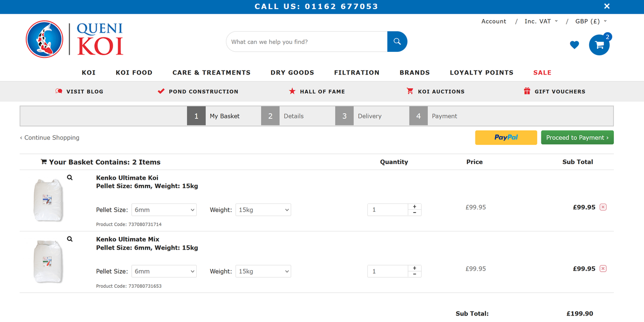Open the KOI menu
The image size is (644, 322).
pyautogui.click(x=89, y=72)
